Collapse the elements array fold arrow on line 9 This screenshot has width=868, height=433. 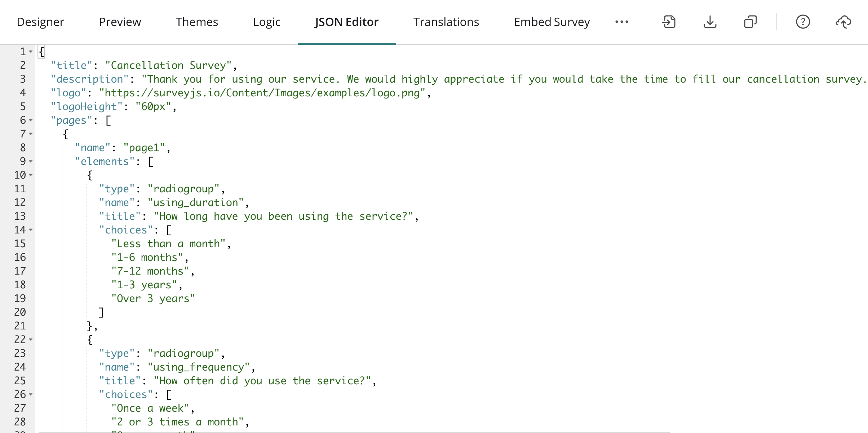click(x=31, y=161)
